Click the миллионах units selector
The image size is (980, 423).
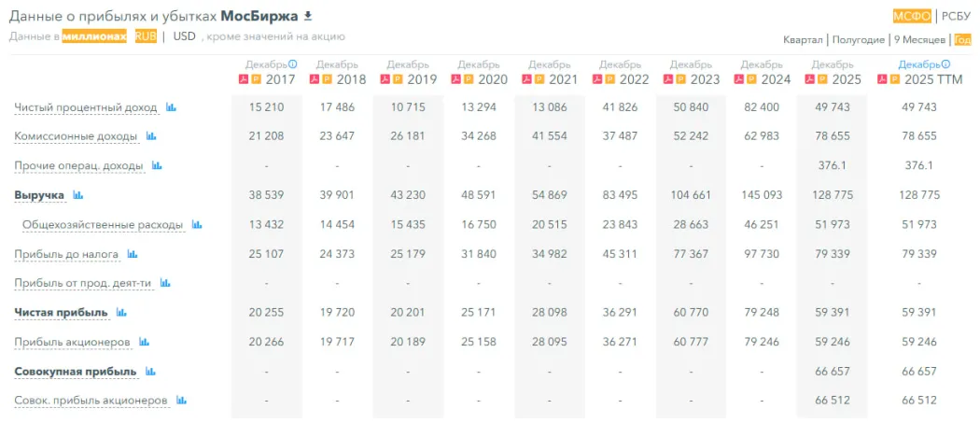pos(93,36)
